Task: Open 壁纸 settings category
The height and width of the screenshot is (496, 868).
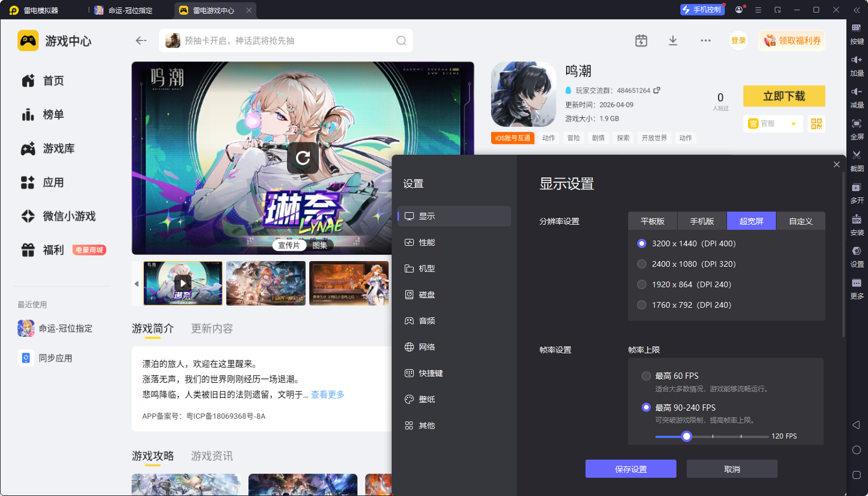Action: tap(454, 399)
